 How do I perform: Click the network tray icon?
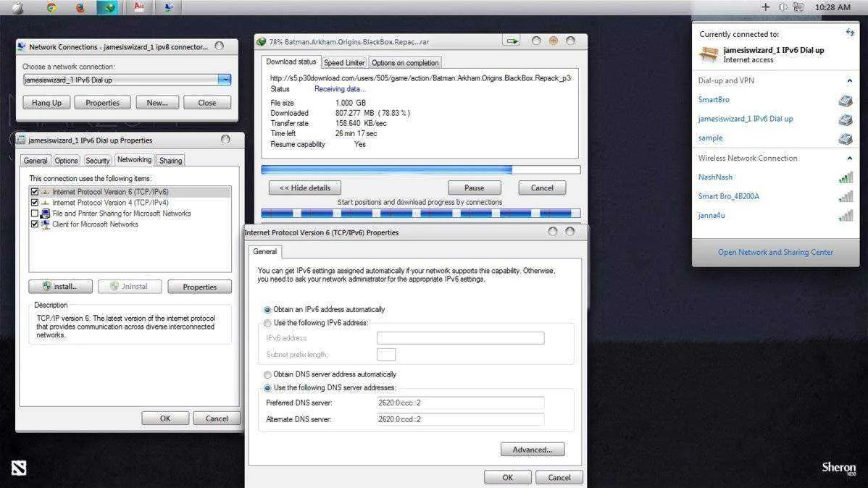[798, 7]
